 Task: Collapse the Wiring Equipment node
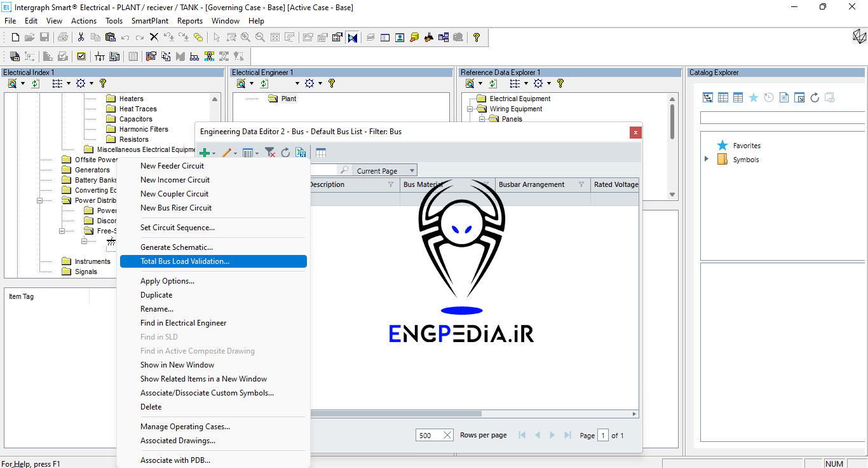tap(470, 109)
